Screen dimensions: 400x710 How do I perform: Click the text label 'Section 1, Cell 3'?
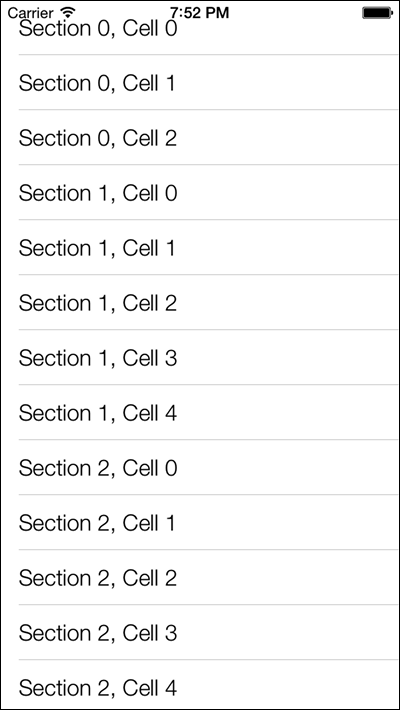pos(98,358)
